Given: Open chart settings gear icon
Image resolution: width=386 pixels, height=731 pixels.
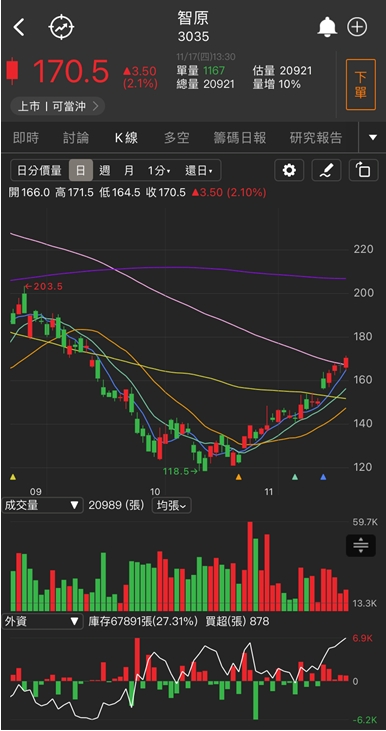Looking at the screenshot, I should (289, 171).
